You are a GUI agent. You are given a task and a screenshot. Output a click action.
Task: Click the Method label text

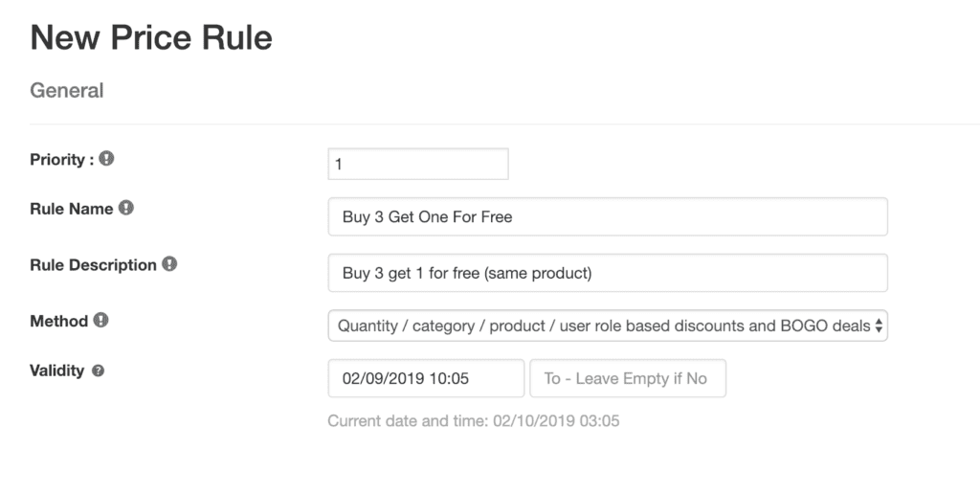coord(58,321)
